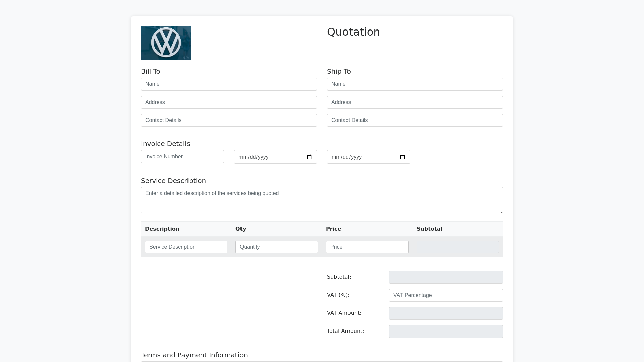Click the Bill To Name field

(x=229, y=84)
